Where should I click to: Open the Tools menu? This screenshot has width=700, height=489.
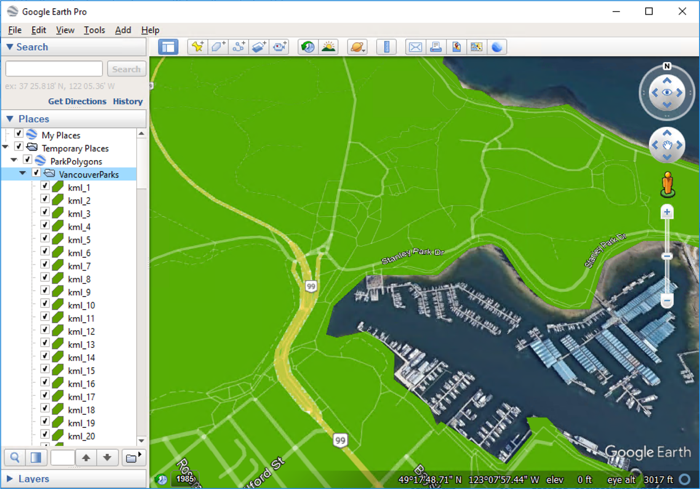point(95,30)
